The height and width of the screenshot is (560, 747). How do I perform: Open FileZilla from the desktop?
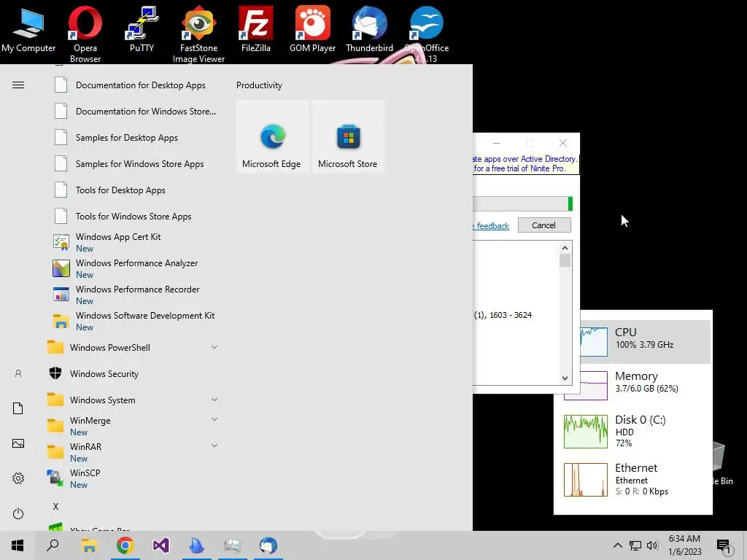[x=256, y=29]
